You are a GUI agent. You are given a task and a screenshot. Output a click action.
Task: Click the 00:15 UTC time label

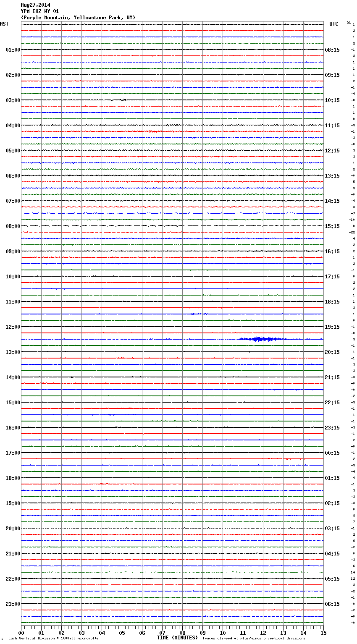[x=332, y=453]
